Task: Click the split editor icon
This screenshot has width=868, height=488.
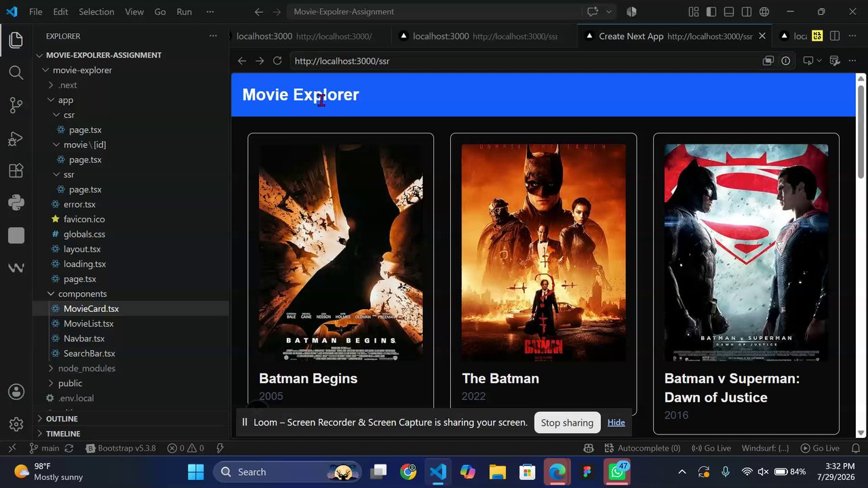Action: pos(835,36)
